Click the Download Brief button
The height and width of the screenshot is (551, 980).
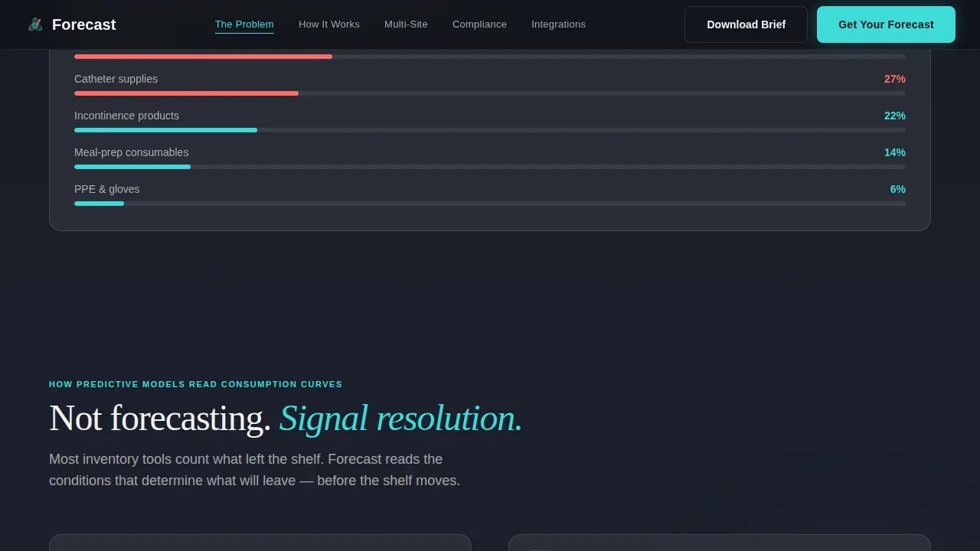click(x=746, y=24)
